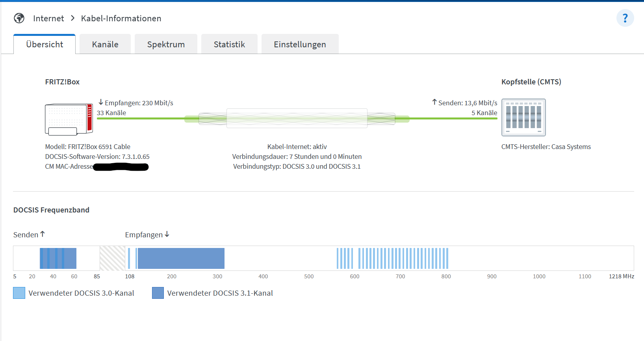This screenshot has height=341, width=644.
Task: Switch to the Kanäle tab
Action: pos(105,44)
